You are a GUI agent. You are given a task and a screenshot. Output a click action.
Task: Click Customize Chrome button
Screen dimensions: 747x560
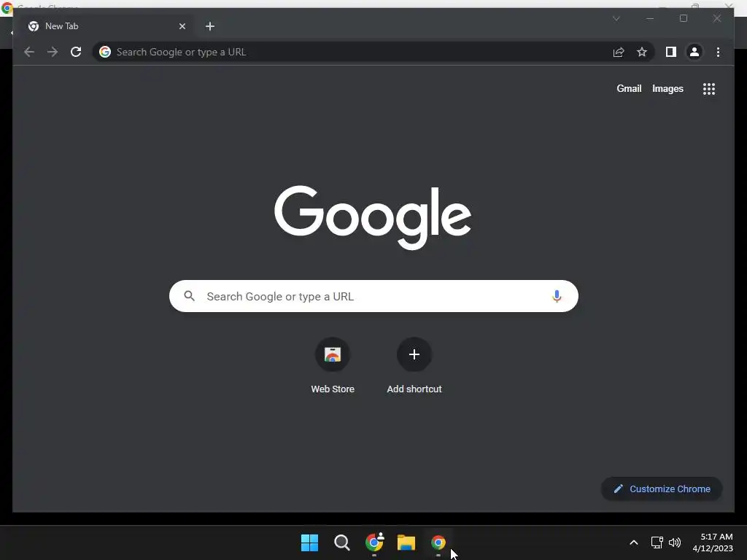coord(662,489)
